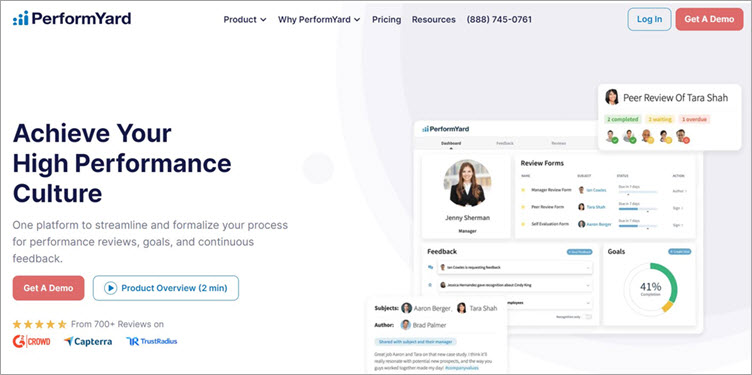Click the 2 completed status badge
Image resolution: width=752 pixels, height=375 pixels.
623,119
